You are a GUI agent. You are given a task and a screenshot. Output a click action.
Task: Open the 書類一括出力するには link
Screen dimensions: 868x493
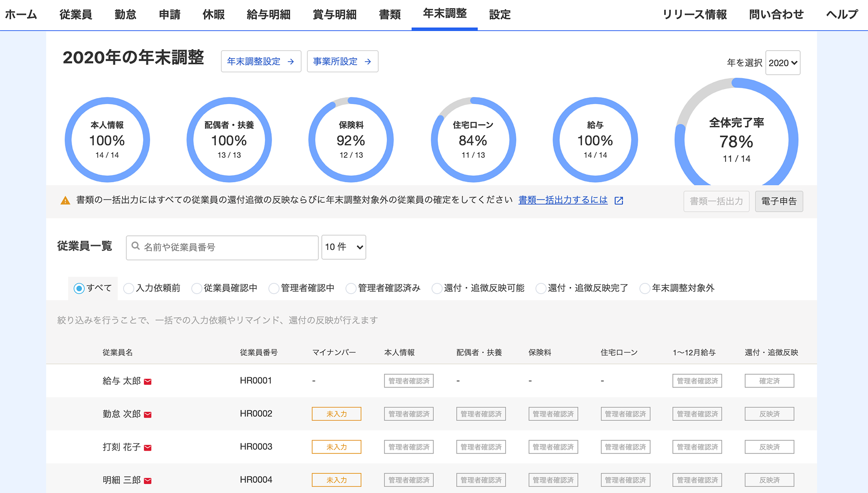[x=563, y=200]
